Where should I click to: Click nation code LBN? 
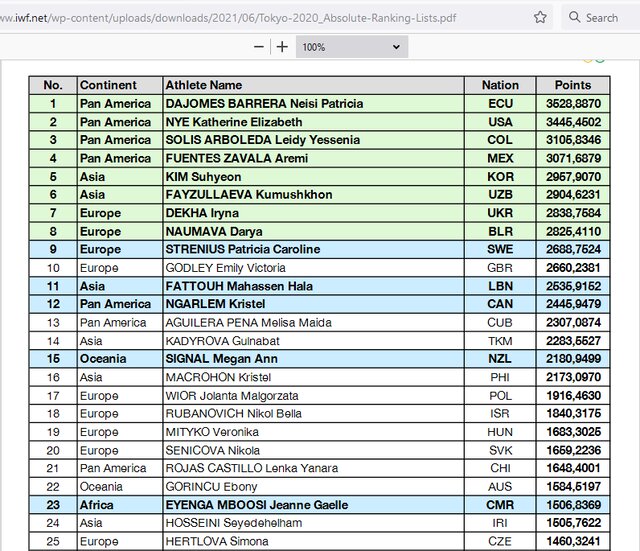pyautogui.click(x=500, y=286)
